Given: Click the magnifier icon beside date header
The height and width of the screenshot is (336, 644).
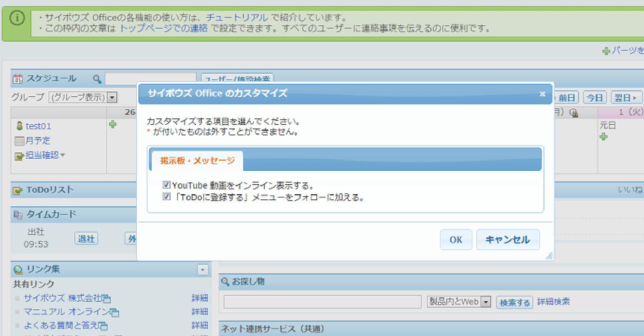Looking at the screenshot, I should pyautogui.click(x=574, y=113).
